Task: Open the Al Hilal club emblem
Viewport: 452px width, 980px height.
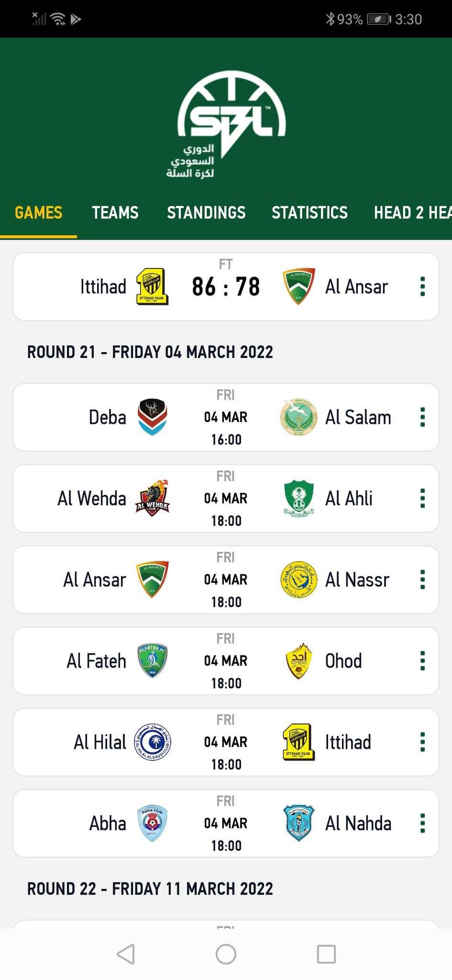Action: [x=153, y=742]
